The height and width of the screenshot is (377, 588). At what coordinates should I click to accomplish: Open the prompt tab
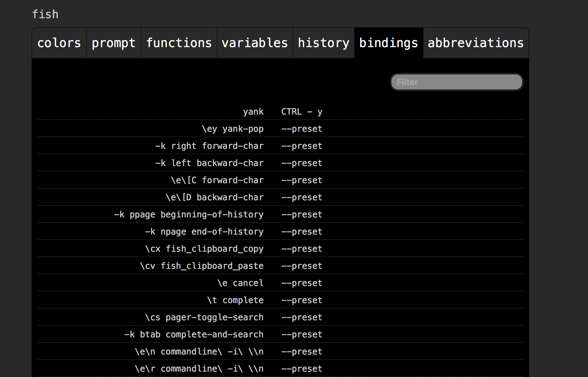pos(114,43)
